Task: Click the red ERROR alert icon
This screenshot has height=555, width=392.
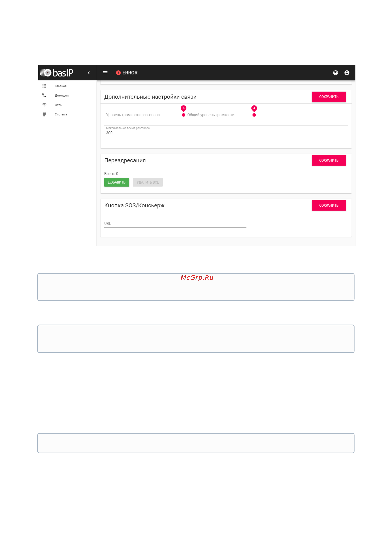Action: [x=118, y=73]
